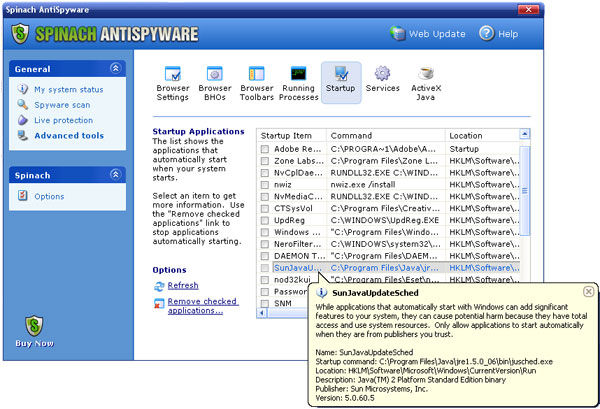Collapse the General panel
The image size is (600, 409).
116,68
